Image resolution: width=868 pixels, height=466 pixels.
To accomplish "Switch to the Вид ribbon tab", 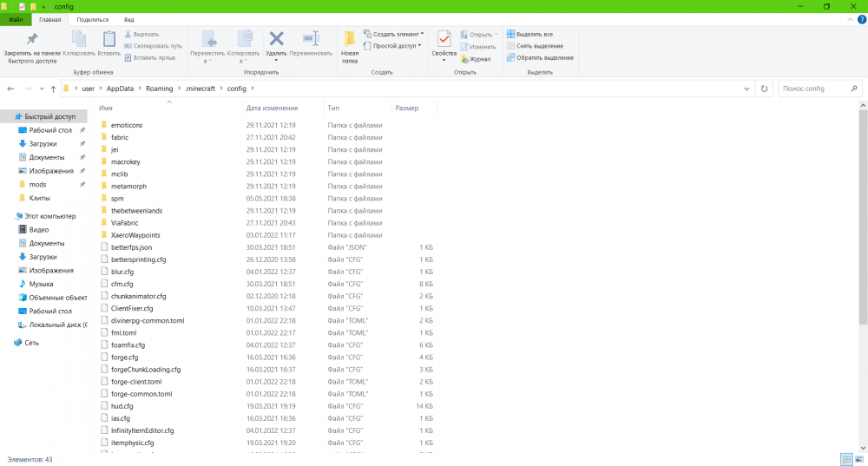I will point(129,19).
